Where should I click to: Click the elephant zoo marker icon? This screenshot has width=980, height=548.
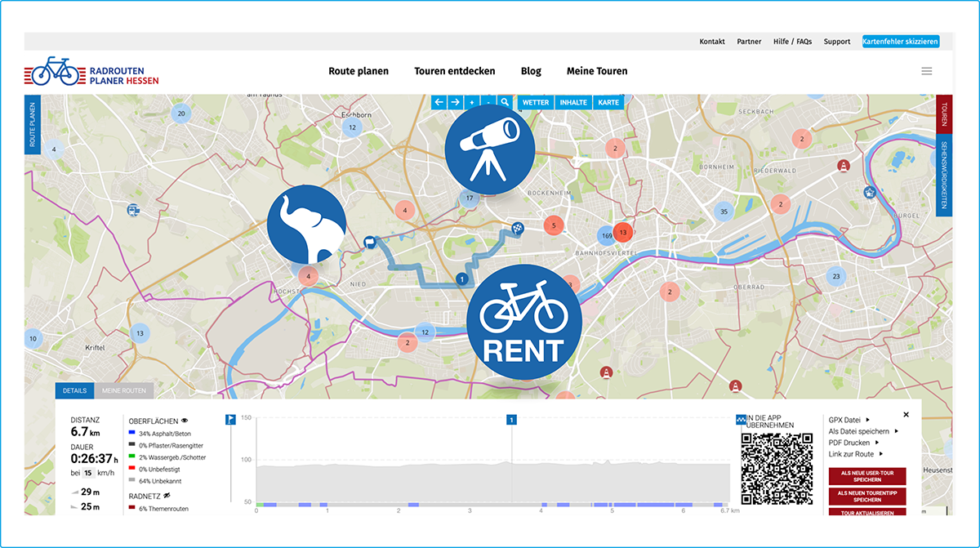[x=306, y=224]
